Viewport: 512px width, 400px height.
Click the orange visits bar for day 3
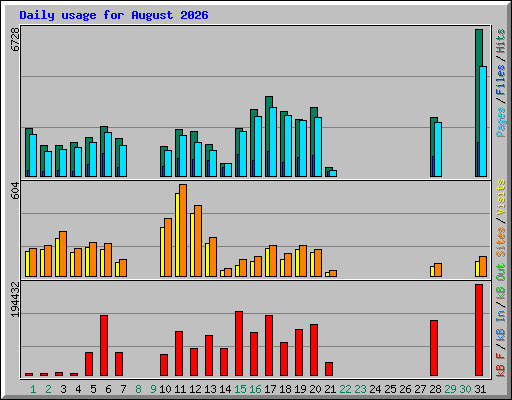(x=63, y=254)
